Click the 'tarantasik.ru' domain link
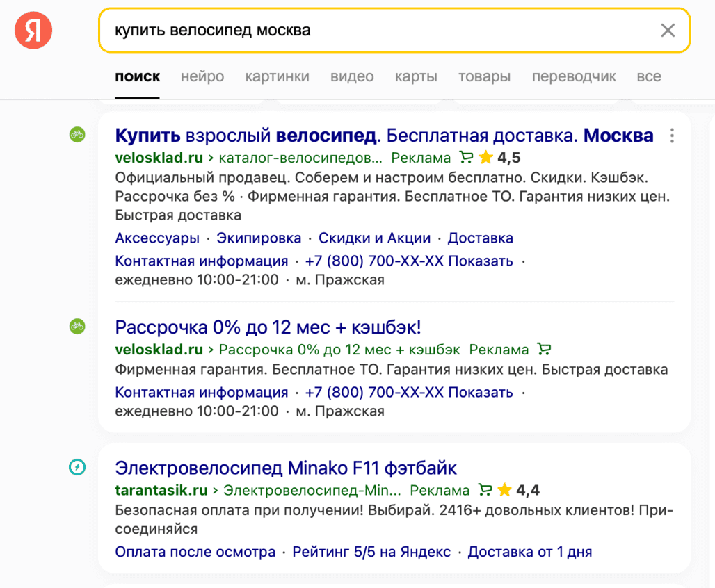 161,490
